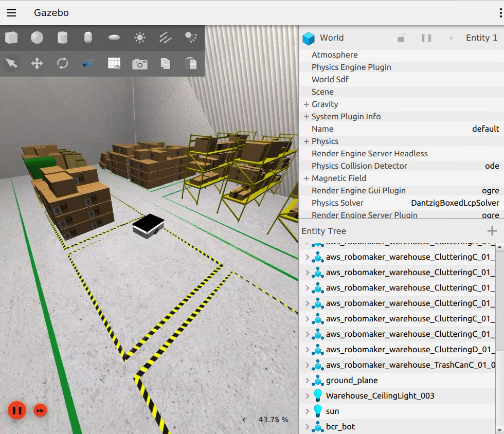Screen dimensions: 504x434
Task: Pause the simulation with the red button
Action: pyautogui.click(x=16, y=410)
